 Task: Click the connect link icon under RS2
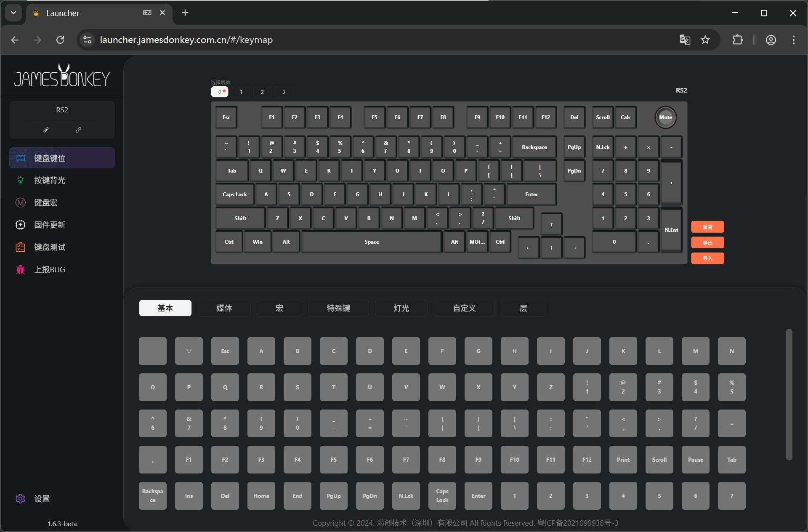coord(46,130)
